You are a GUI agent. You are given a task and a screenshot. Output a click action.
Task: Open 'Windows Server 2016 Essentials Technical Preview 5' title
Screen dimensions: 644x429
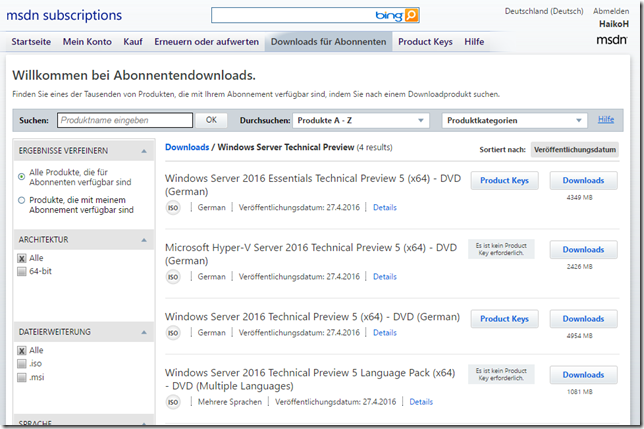coord(313,185)
